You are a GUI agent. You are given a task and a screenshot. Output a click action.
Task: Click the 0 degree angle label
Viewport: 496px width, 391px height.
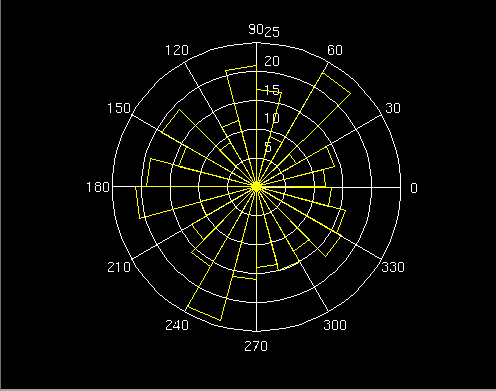(x=414, y=188)
